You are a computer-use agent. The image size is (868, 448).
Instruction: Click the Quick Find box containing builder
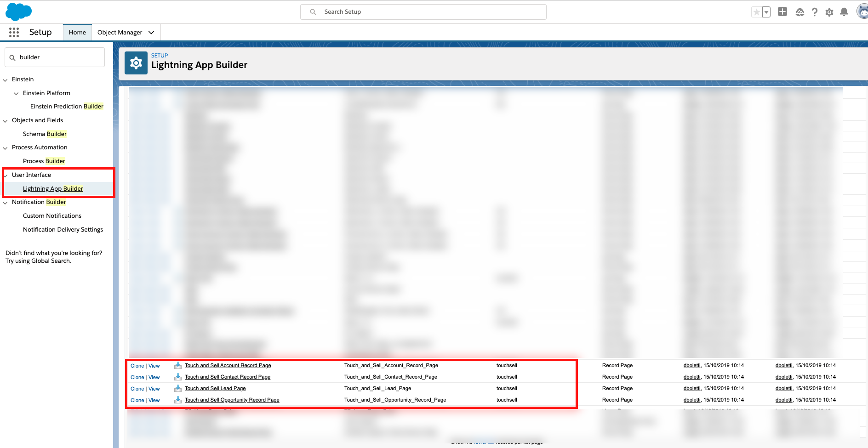click(55, 57)
